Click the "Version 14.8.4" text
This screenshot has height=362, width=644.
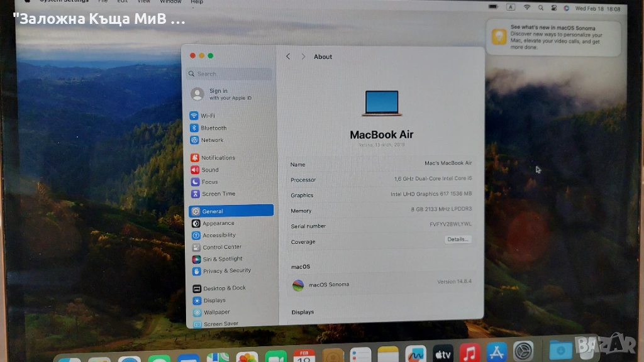tap(454, 282)
